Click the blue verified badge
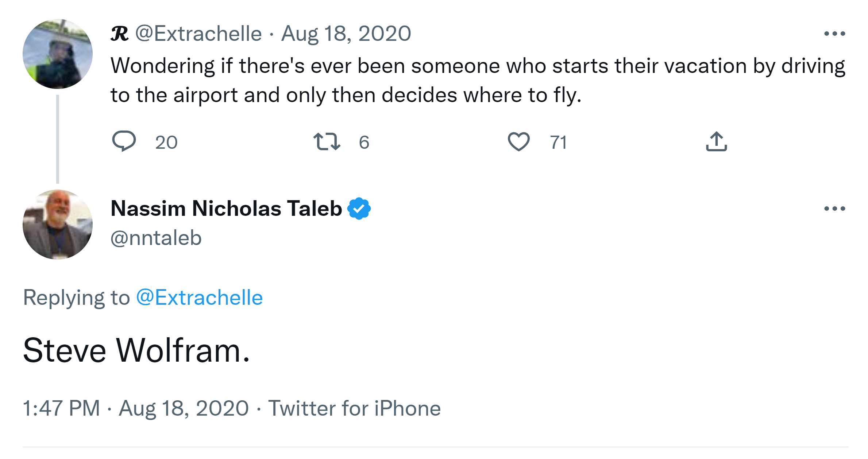 point(359,209)
